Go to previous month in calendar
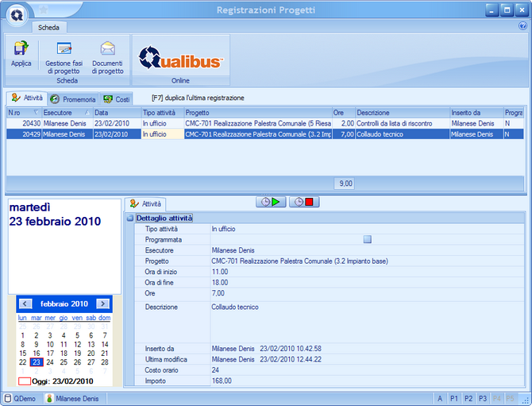 point(25,304)
